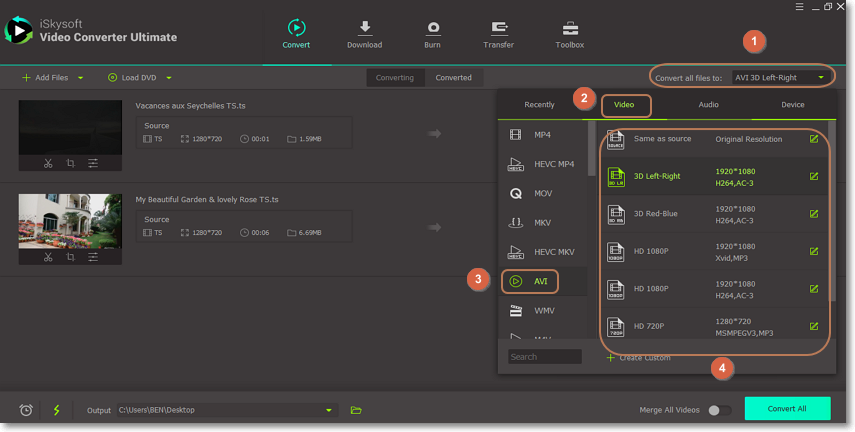The height and width of the screenshot is (432, 855).
Task: Click the Convert All button
Action: 787,409
